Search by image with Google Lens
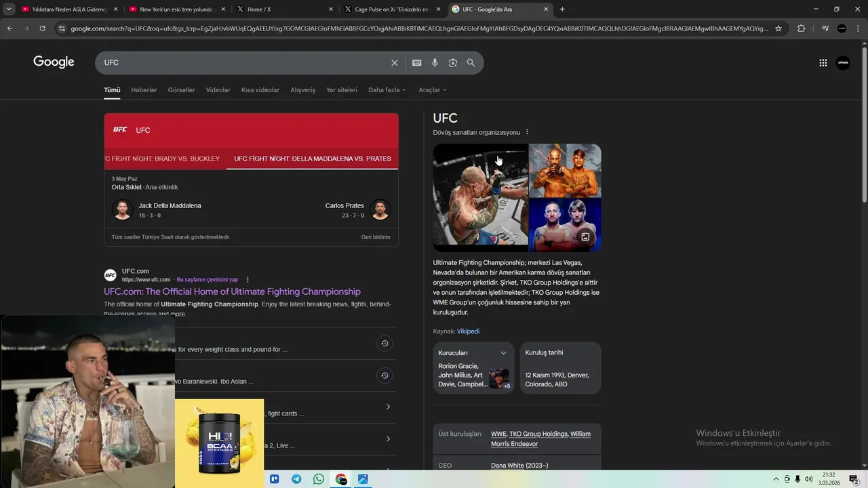 pyautogui.click(x=452, y=62)
